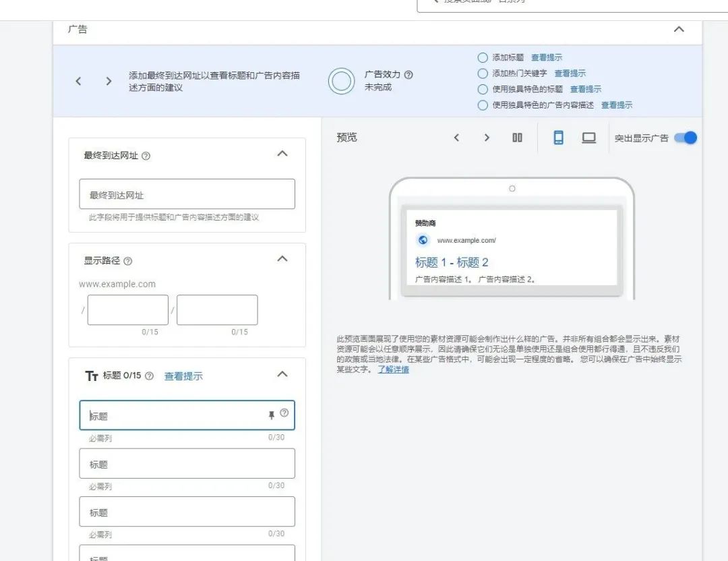
Task: Click the 广告 panel header label
Action: pyautogui.click(x=79, y=30)
